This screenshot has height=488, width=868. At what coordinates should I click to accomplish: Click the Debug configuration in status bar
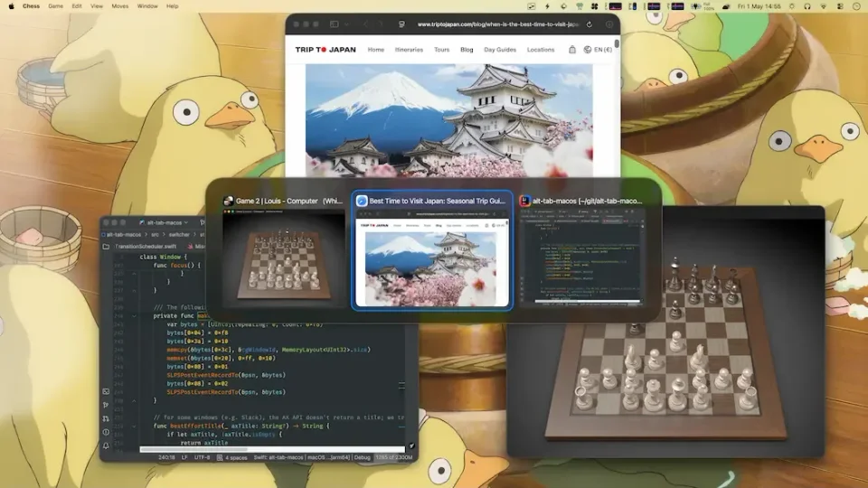[x=362, y=457]
